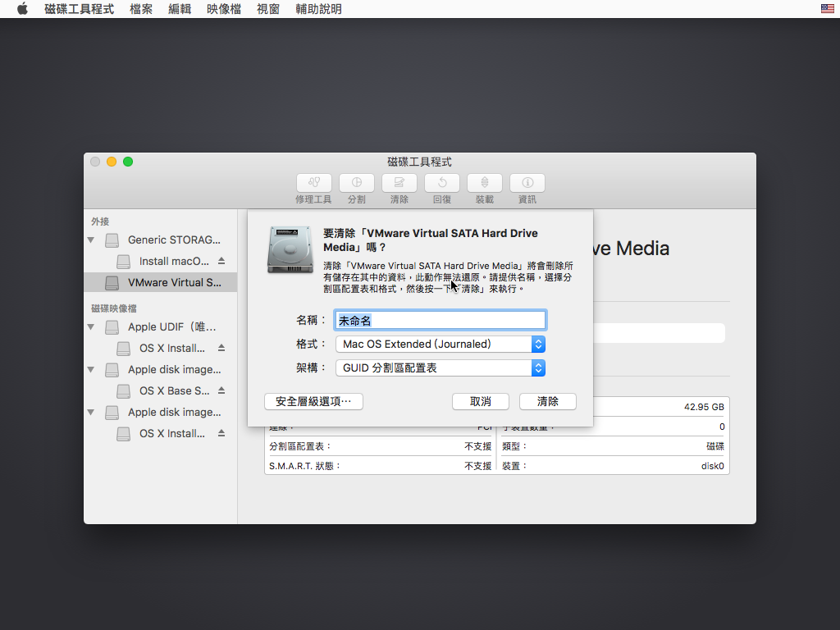Select Generic STORAG... in the sidebar
Screen dimensions: 840x630
(x=160, y=240)
